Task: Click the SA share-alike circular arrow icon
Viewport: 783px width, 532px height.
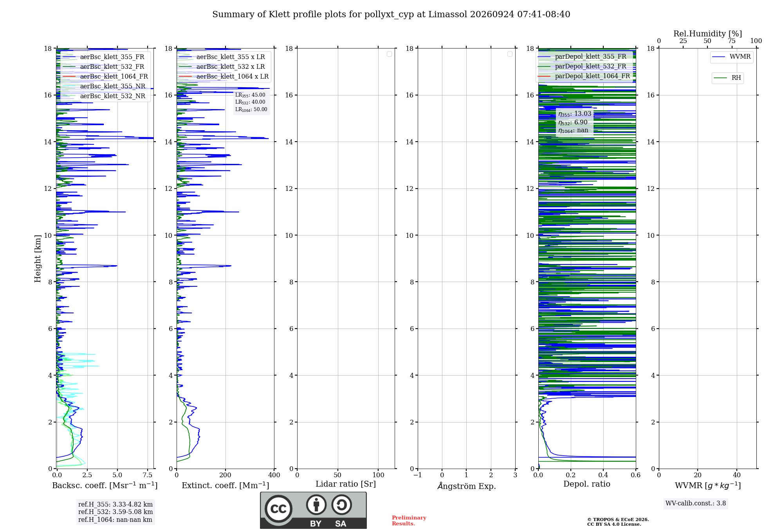Action: (x=341, y=505)
